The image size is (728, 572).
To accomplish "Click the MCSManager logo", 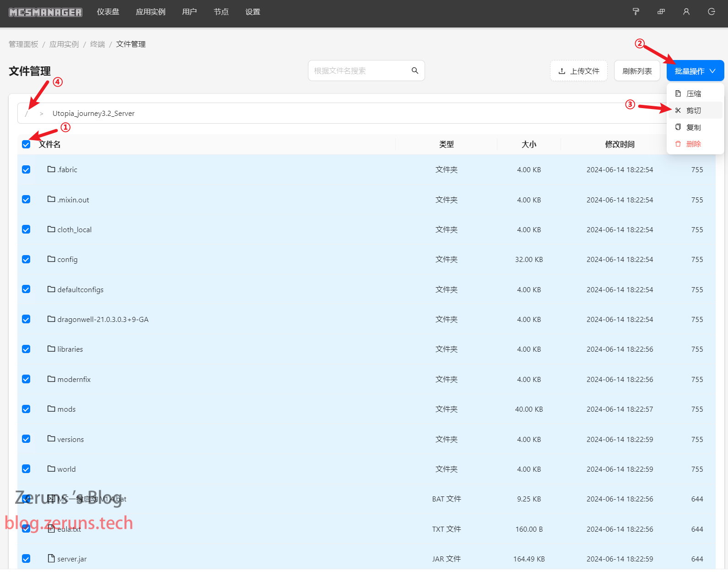I will click(x=45, y=12).
